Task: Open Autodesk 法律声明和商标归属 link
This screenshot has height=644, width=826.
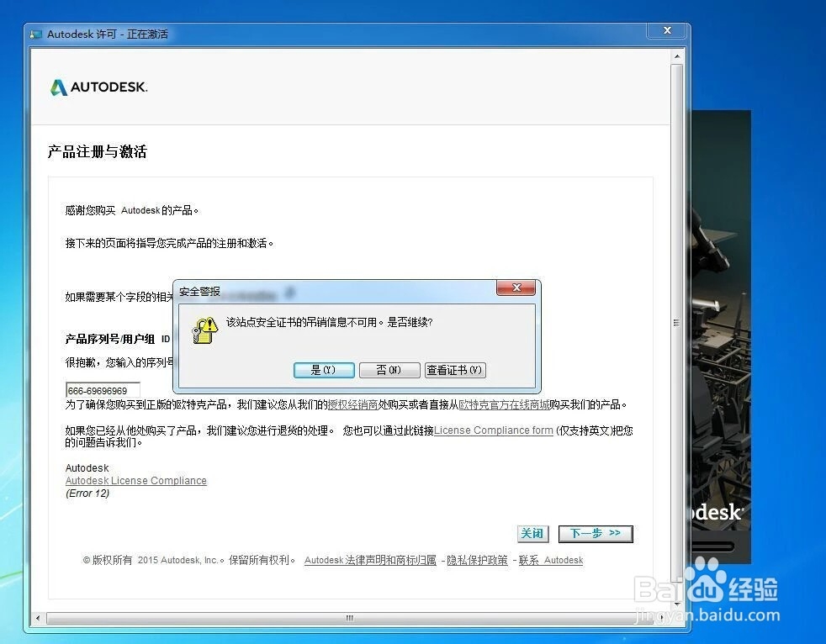Action: (370, 560)
